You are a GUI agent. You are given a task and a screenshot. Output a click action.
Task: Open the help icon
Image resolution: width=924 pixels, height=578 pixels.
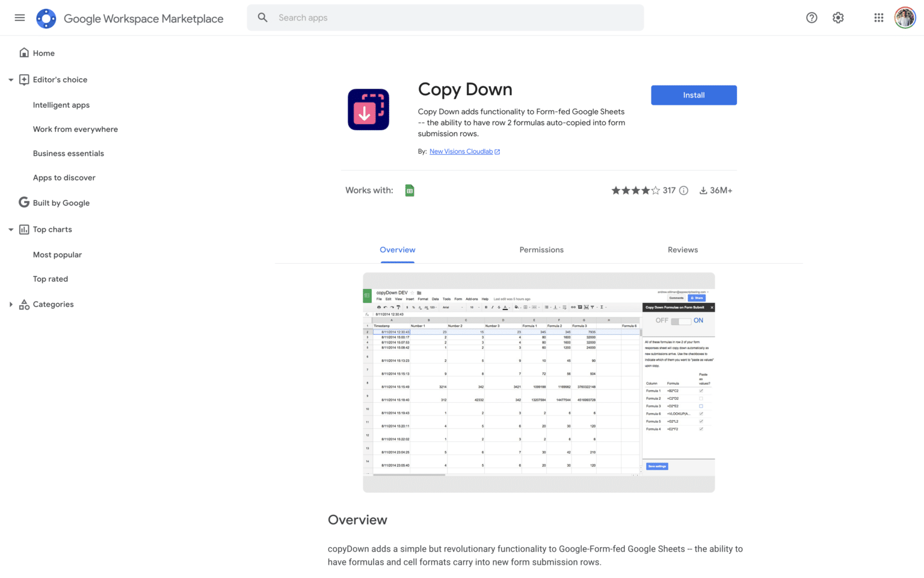tap(812, 17)
